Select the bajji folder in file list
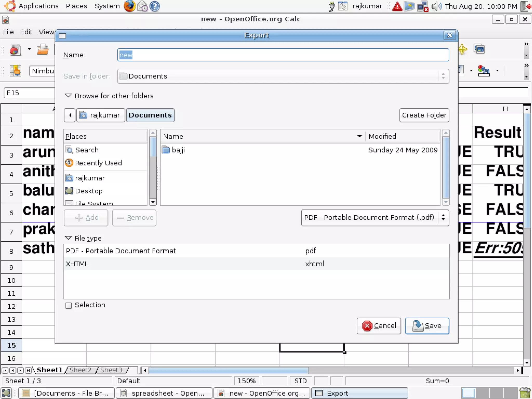This screenshot has height=399, width=532. point(178,150)
